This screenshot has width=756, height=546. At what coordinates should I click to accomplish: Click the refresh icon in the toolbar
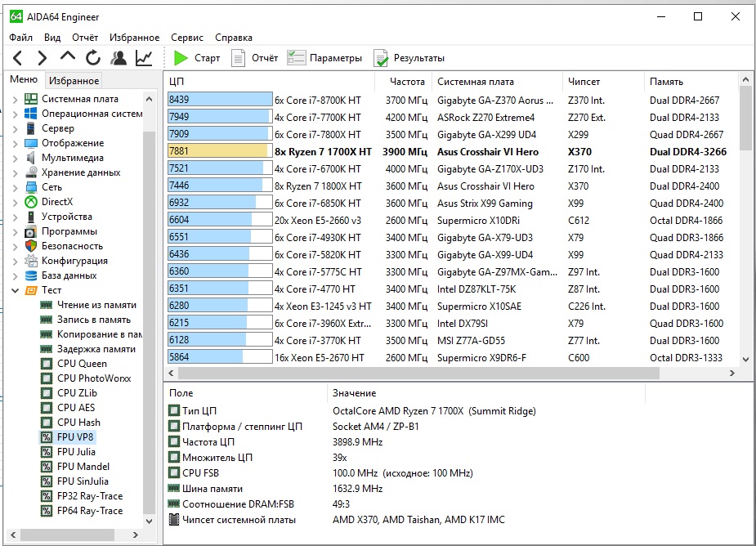pyautogui.click(x=93, y=58)
